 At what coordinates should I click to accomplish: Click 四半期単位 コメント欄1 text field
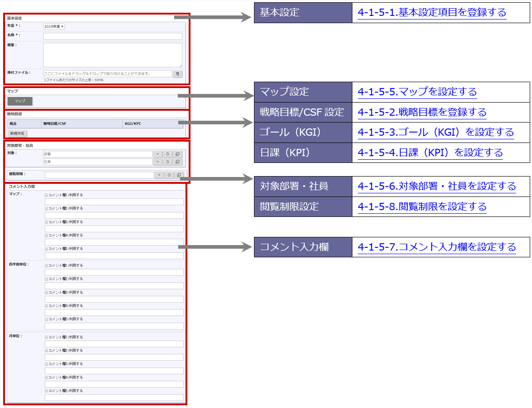(x=114, y=272)
